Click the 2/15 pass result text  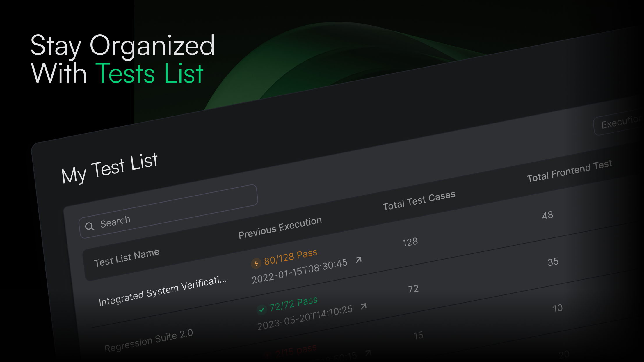[x=296, y=351]
